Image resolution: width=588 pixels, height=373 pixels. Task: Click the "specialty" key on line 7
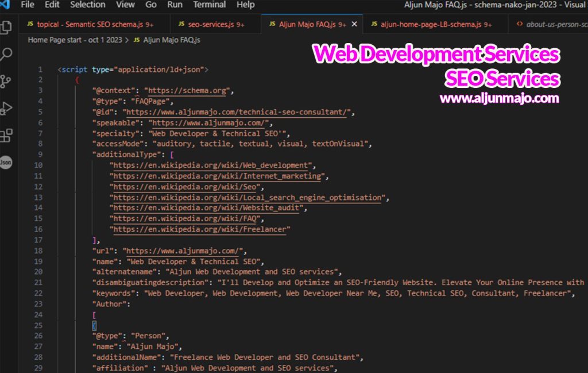tap(115, 133)
